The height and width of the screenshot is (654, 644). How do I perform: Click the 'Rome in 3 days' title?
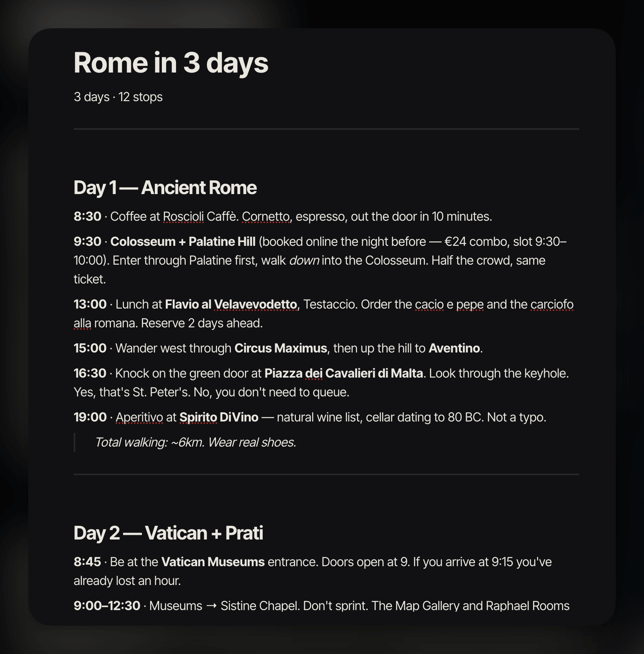pyautogui.click(x=171, y=63)
